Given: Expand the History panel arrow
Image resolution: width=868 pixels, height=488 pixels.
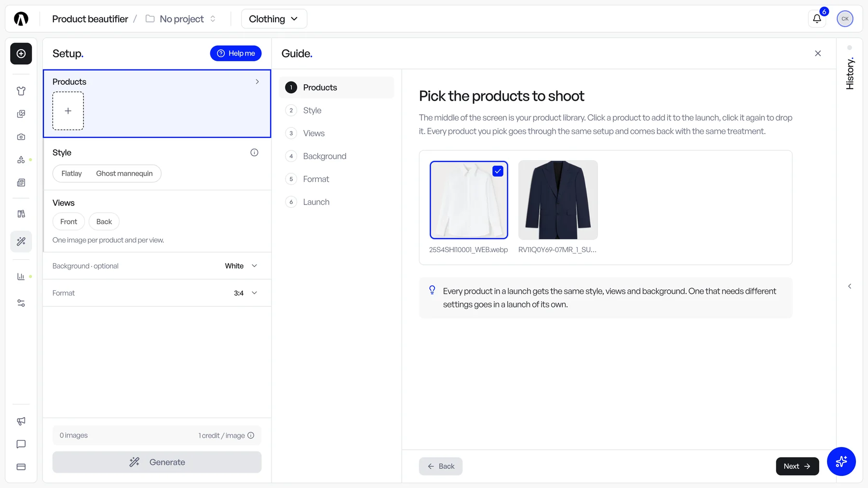Looking at the screenshot, I should (x=850, y=286).
